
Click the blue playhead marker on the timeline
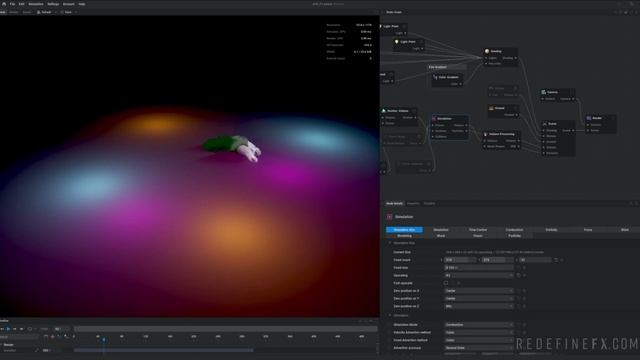pyautogui.click(x=104, y=339)
